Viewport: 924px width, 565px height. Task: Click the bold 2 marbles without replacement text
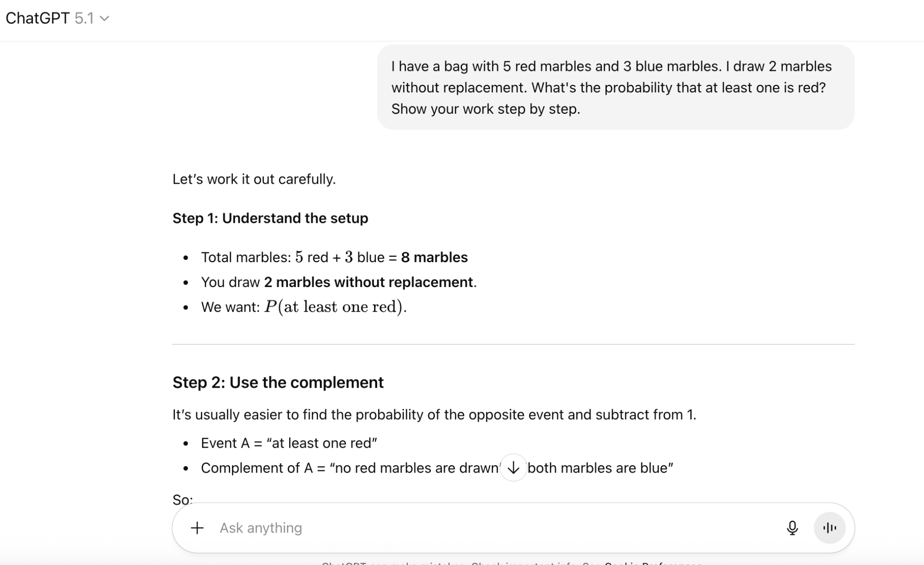pos(369,282)
